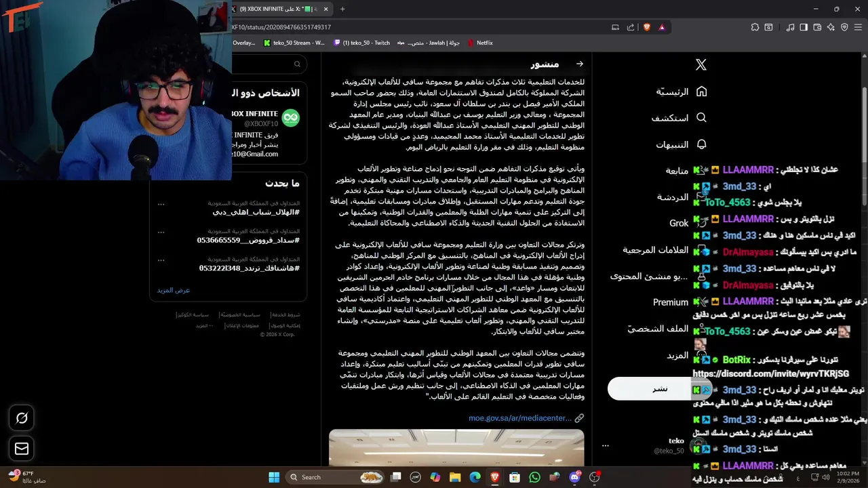The width and height of the screenshot is (868, 488).
Task: Open options for الهلال_شباب_اهلي_دبي trend
Action: tap(161, 203)
